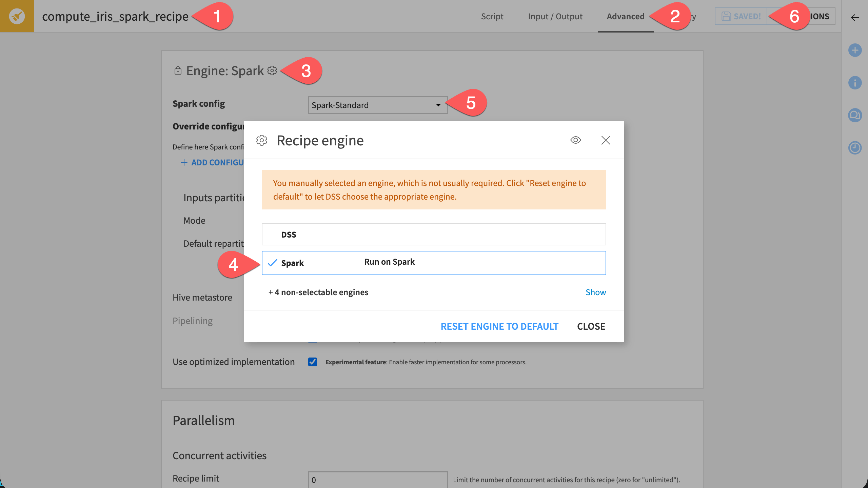Open engine settings gear next to Engine: Spark
The image size is (868, 488).
272,70
